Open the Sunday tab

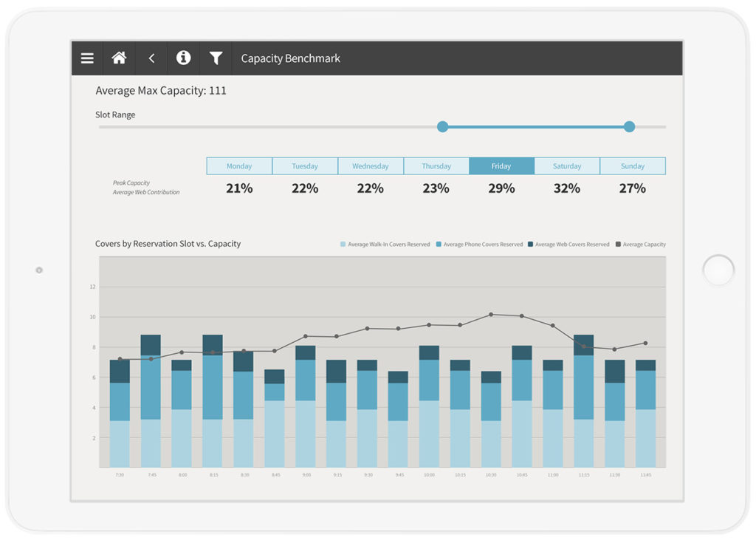[x=633, y=166]
